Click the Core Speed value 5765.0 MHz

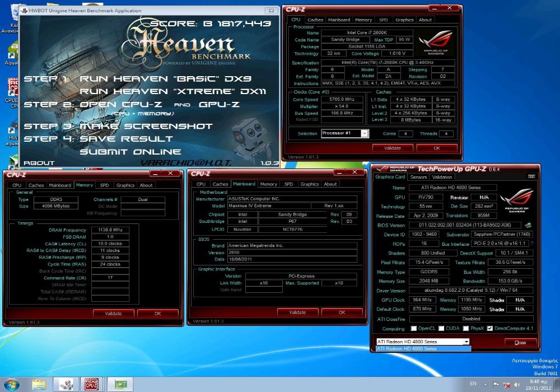point(342,99)
